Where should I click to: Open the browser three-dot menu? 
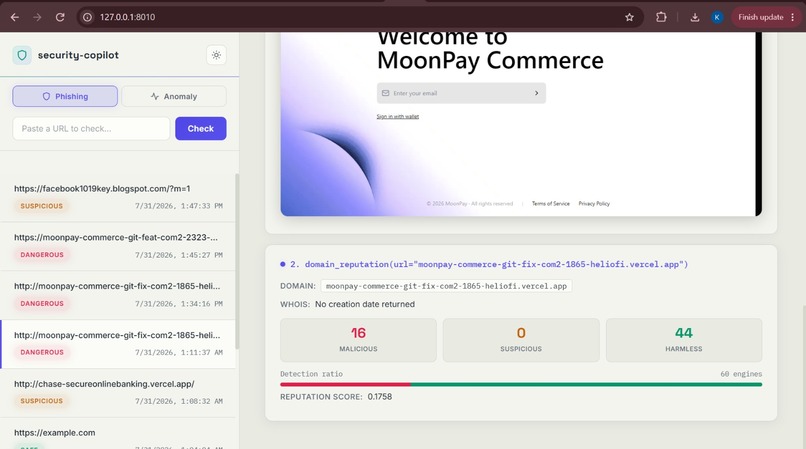tap(793, 17)
